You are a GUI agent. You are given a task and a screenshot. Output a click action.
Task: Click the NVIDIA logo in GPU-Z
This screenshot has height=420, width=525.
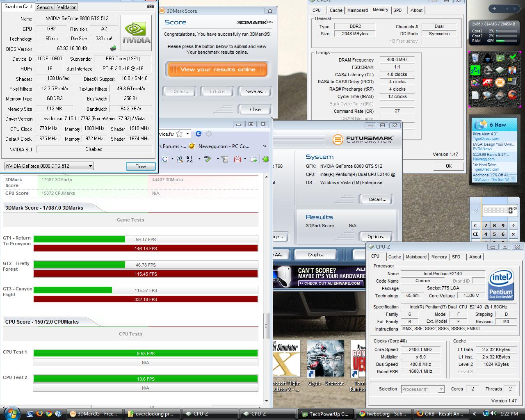click(136, 33)
